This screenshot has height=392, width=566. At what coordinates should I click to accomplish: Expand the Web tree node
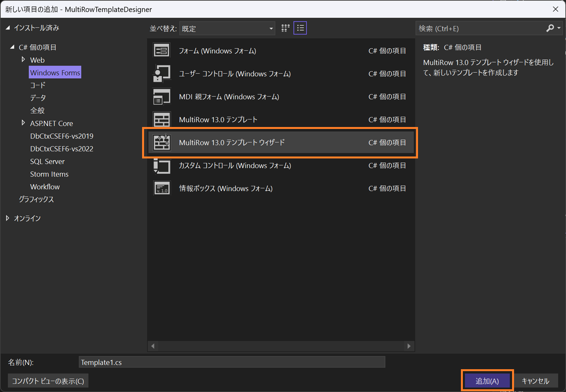pos(23,60)
